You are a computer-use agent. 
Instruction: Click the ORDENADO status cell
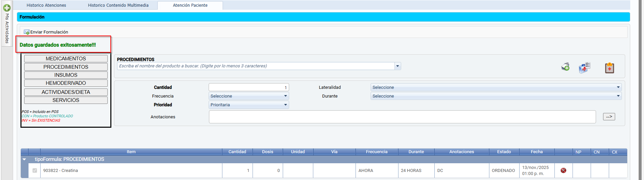point(504,171)
